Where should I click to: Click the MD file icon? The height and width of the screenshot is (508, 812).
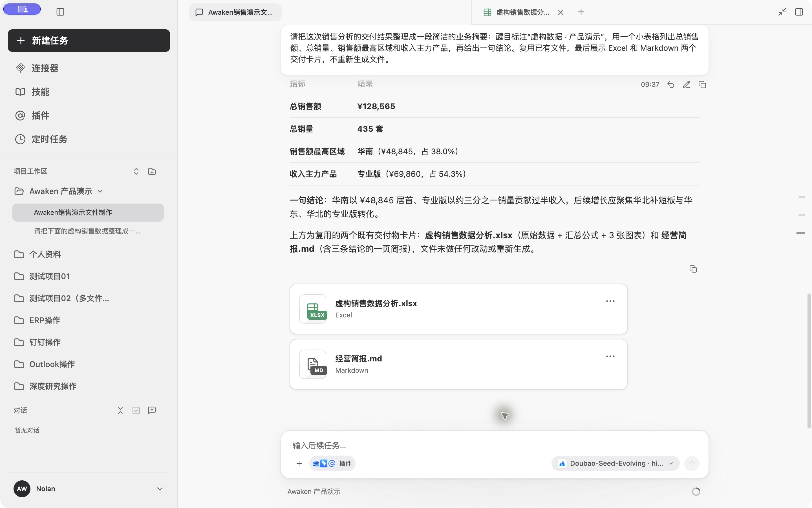click(x=313, y=364)
